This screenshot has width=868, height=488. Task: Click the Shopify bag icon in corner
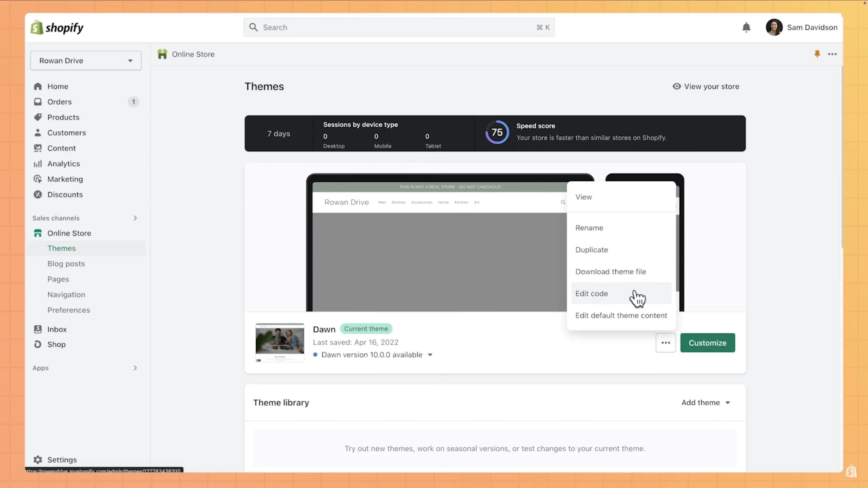(851, 471)
